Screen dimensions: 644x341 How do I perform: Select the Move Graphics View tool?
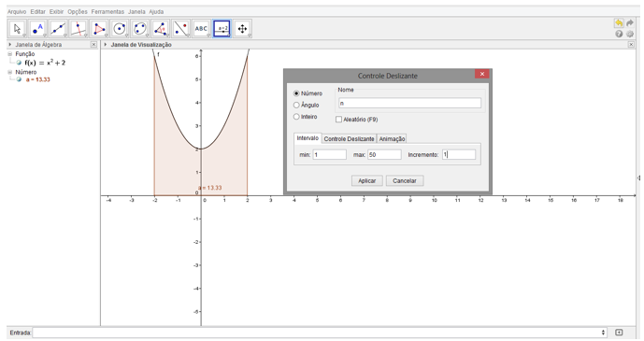point(242,29)
